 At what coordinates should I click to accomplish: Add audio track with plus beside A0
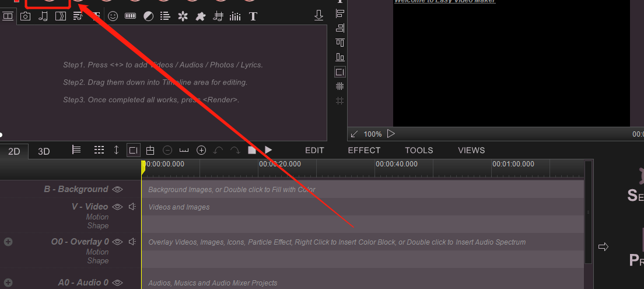[x=8, y=283]
